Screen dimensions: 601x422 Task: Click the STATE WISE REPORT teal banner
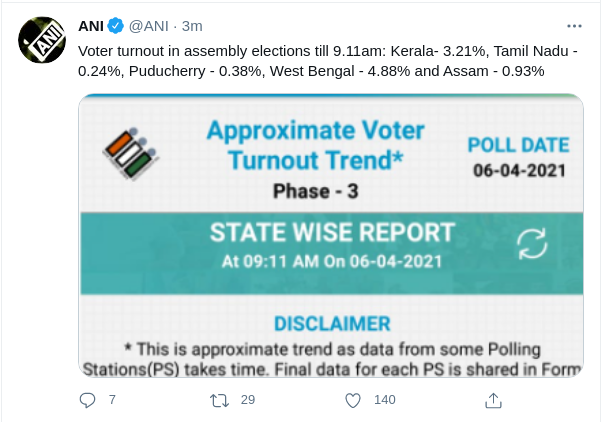point(332,253)
